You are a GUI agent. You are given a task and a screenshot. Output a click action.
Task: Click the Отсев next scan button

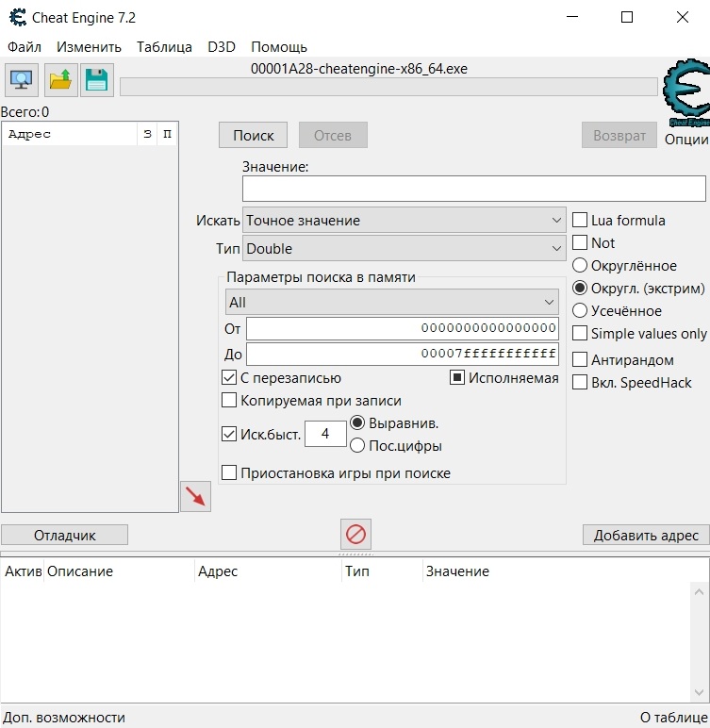click(x=333, y=135)
